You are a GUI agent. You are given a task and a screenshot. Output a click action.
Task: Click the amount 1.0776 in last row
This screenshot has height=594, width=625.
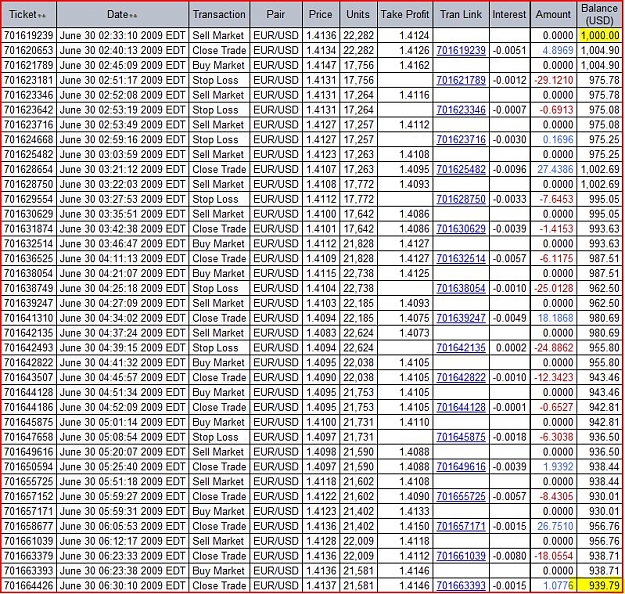coord(557,586)
